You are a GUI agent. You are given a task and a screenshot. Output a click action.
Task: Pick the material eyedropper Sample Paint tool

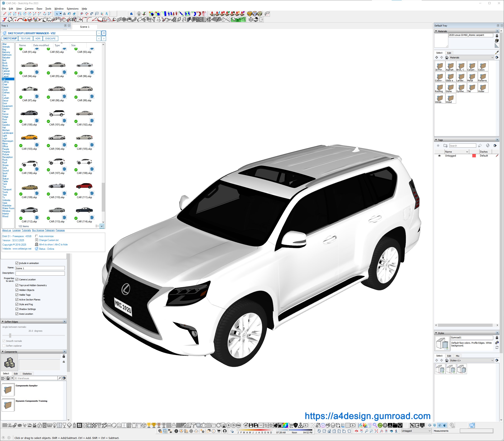click(x=497, y=52)
